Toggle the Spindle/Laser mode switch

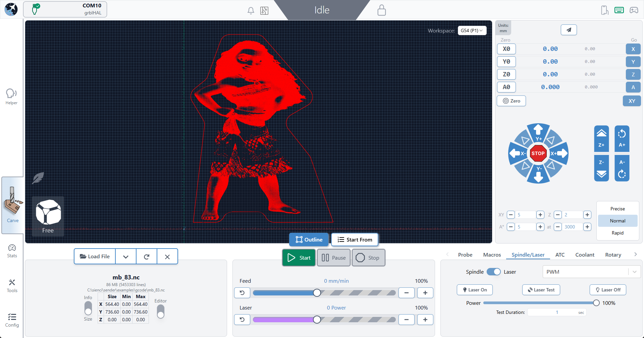(x=493, y=272)
